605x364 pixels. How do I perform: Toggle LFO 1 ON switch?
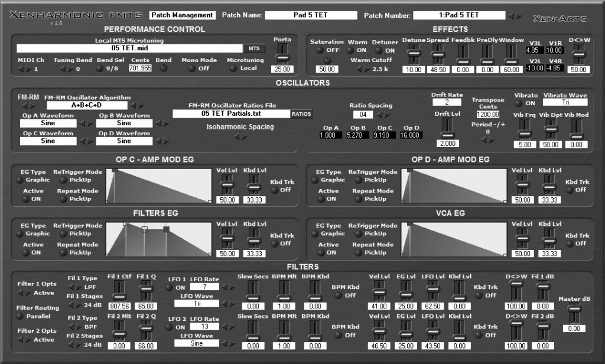169,288
